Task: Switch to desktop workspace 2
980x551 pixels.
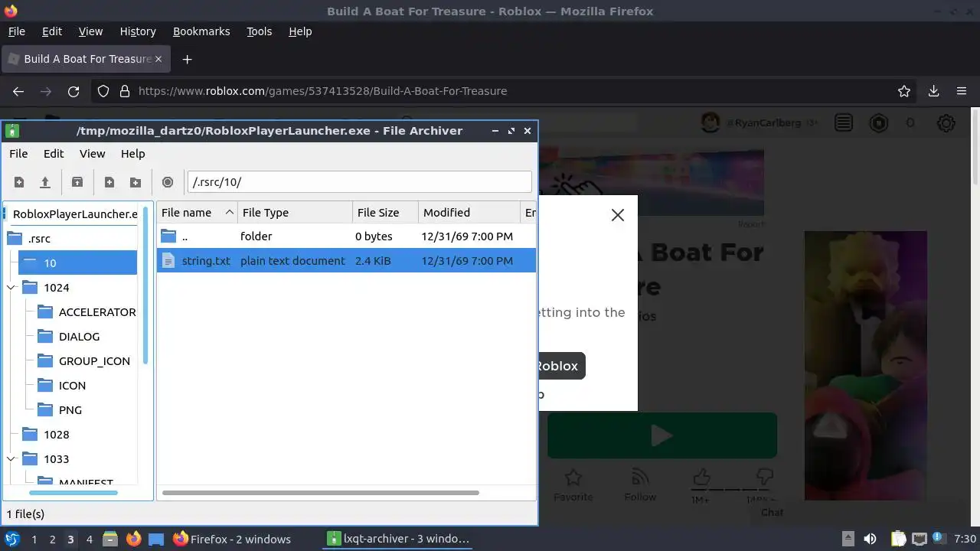Action: [x=52, y=540]
